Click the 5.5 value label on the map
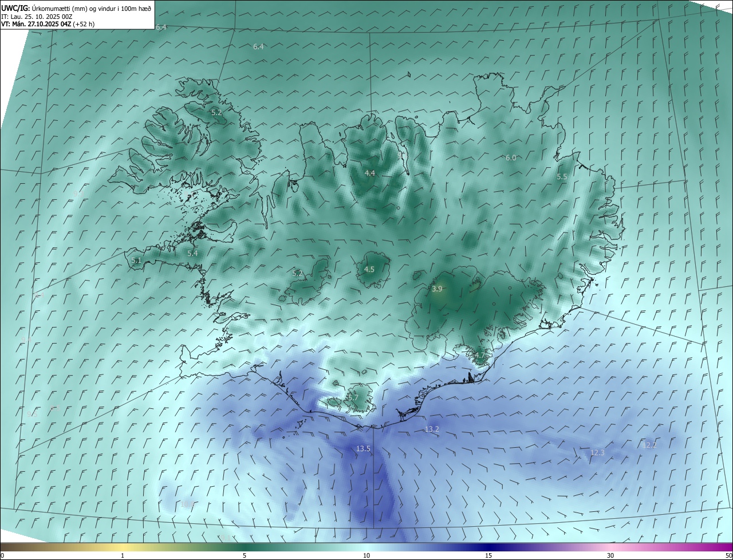 [x=562, y=177]
